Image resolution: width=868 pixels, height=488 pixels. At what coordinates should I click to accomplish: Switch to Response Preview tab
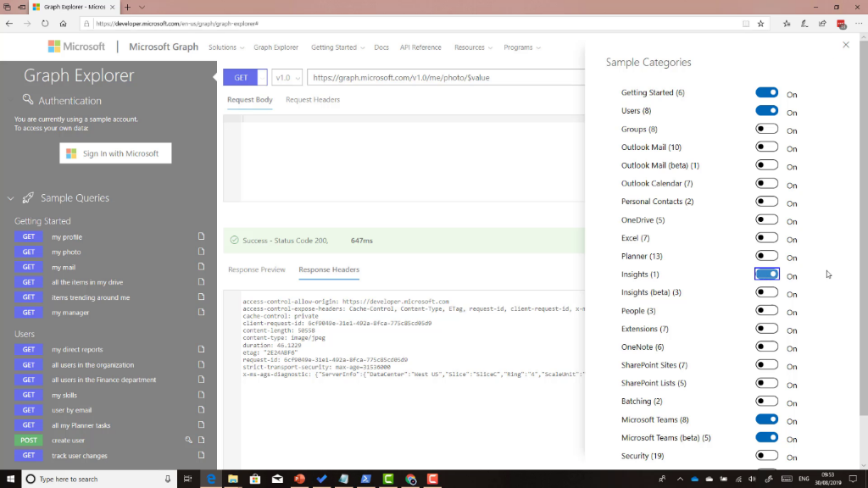(x=257, y=269)
